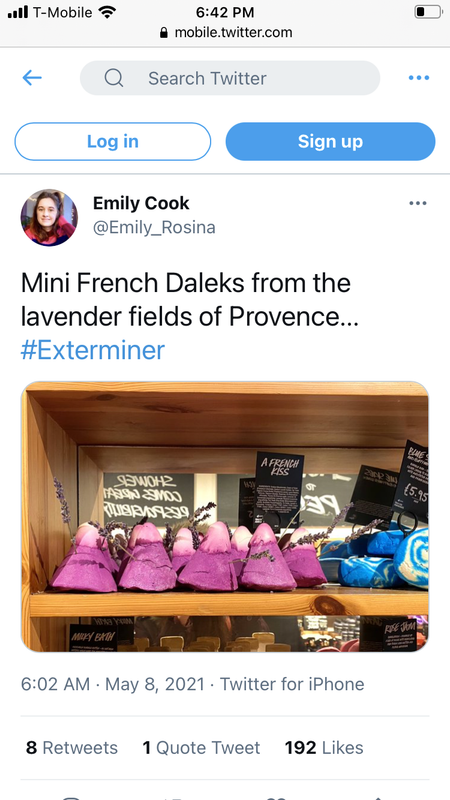Tap the battery status icon
This screenshot has width=450, height=800.
point(428,12)
